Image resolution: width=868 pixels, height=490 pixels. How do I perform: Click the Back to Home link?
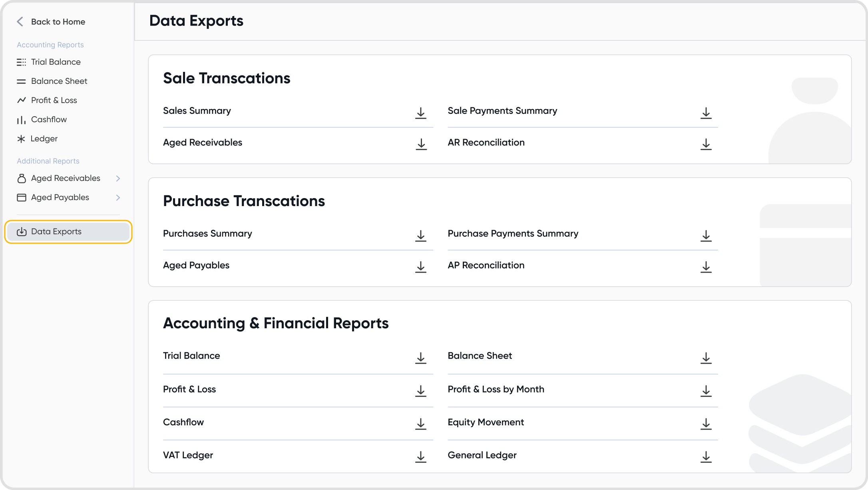point(58,22)
